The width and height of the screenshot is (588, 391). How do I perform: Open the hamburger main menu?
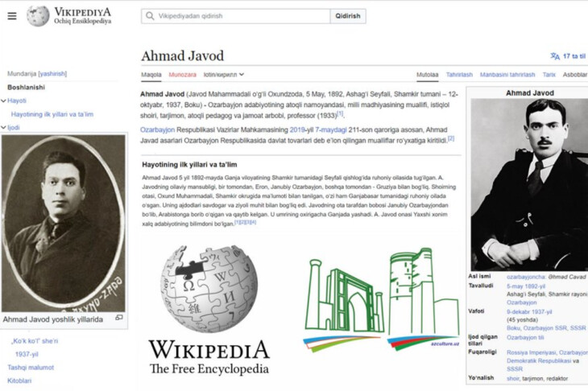tap(12, 16)
